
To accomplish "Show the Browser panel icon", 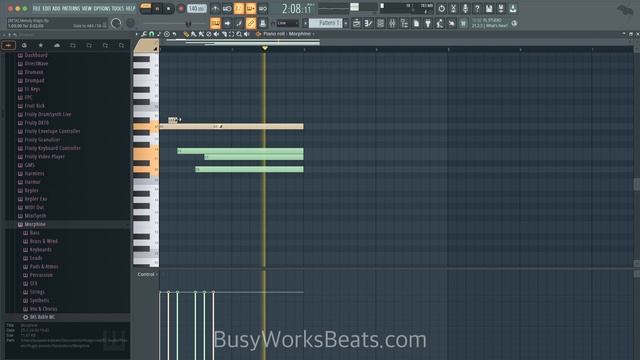I will pos(404,24).
